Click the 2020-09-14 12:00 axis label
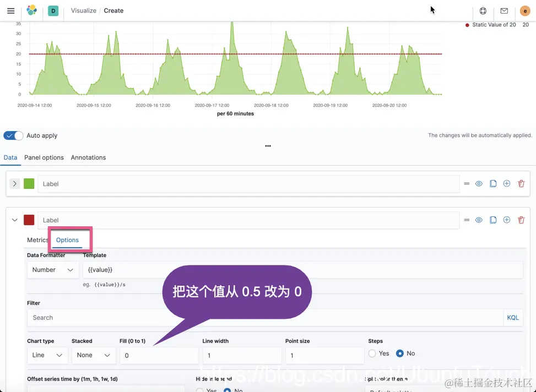The height and width of the screenshot is (392, 536). 35,105
